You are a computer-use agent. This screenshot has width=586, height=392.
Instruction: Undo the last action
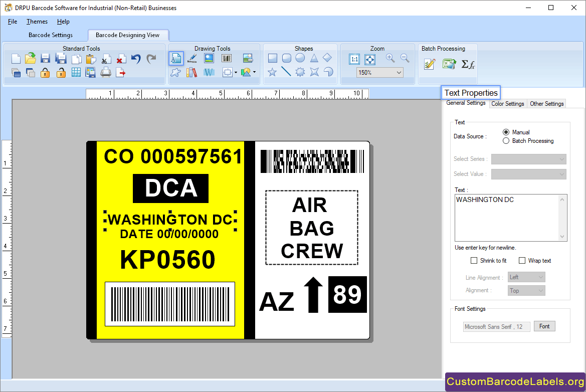(x=136, y=59)
